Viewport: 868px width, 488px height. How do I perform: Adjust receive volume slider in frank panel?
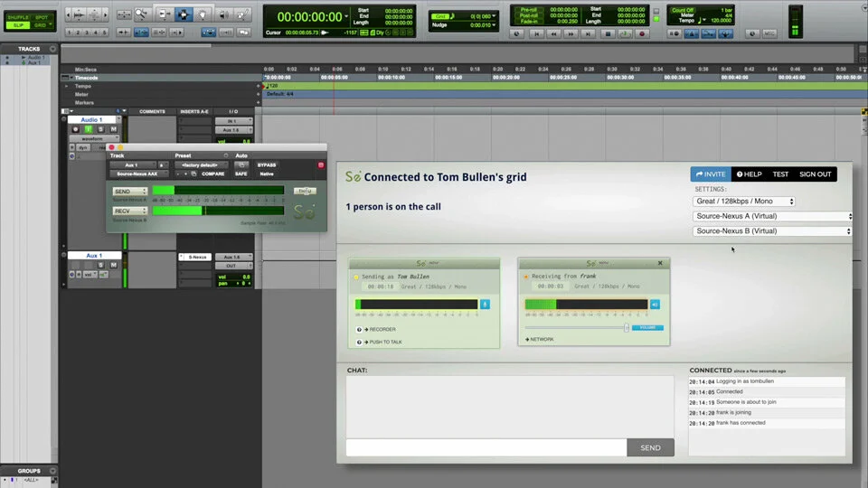[x=626, y=327]
